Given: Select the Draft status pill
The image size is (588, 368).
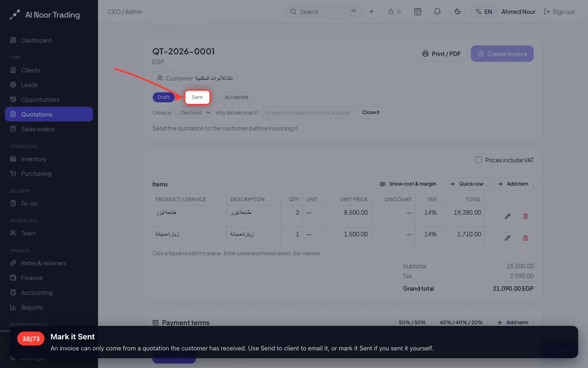Looking at the screenshot, I should pyautogui.click(x=163, y=97).
